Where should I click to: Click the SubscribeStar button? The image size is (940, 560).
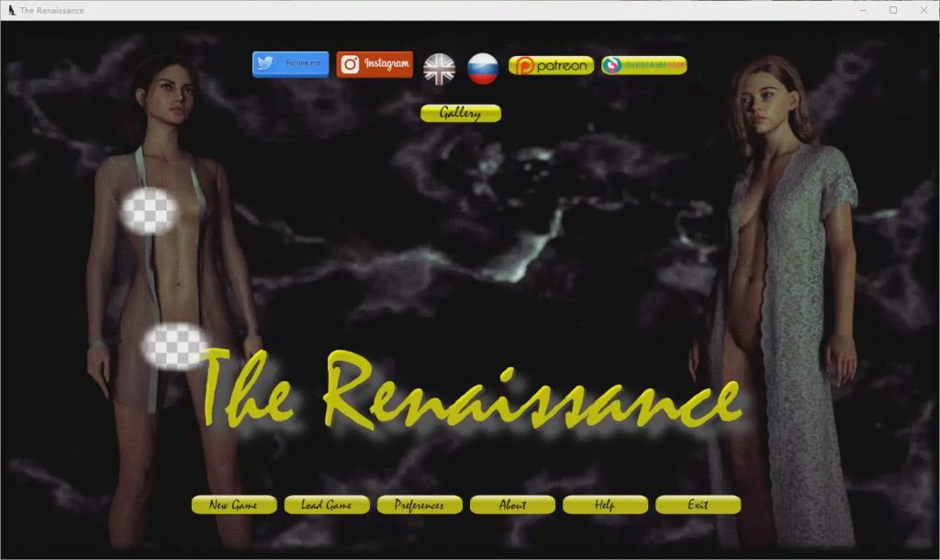pyautogui.click(x=643, y=65)
